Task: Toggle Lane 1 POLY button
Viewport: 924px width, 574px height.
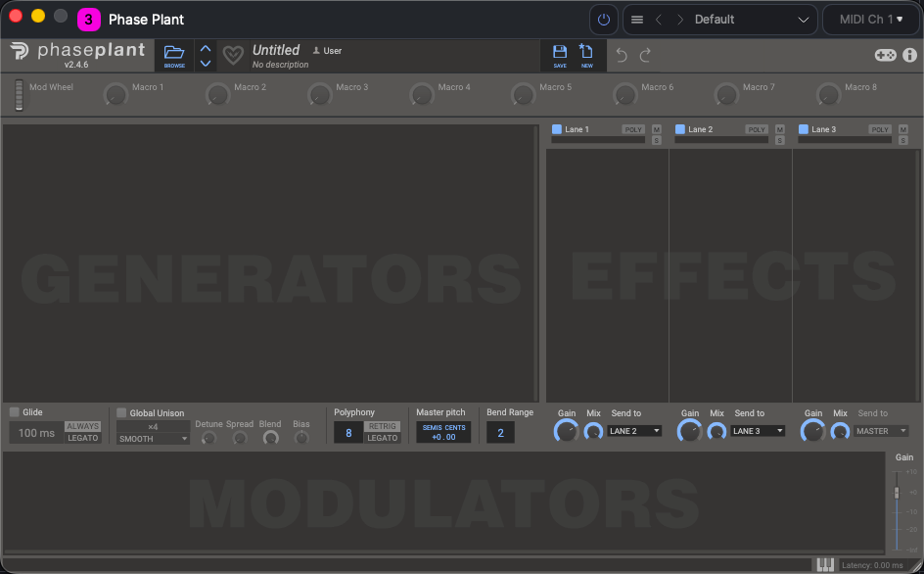Action: tap(633, 129)
